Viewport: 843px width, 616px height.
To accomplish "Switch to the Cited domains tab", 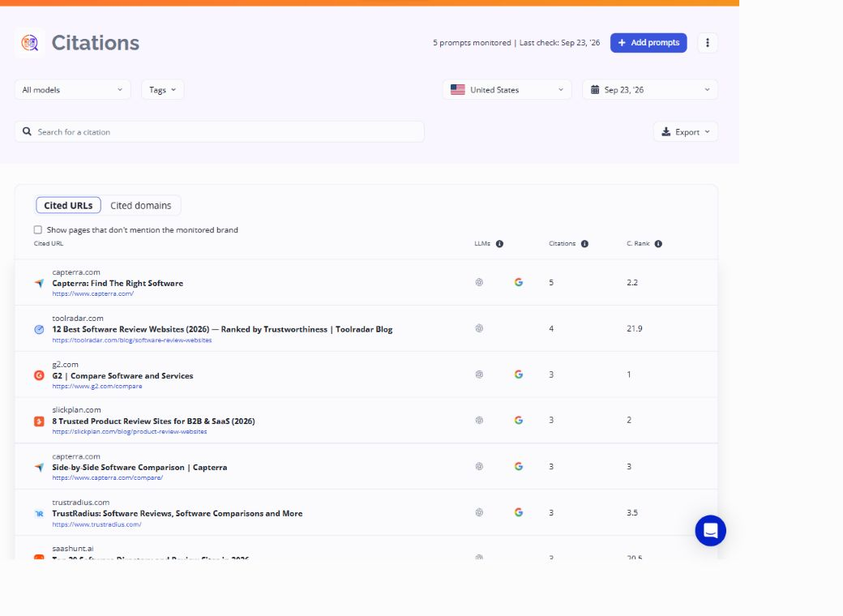I will [x=141, y=205].
